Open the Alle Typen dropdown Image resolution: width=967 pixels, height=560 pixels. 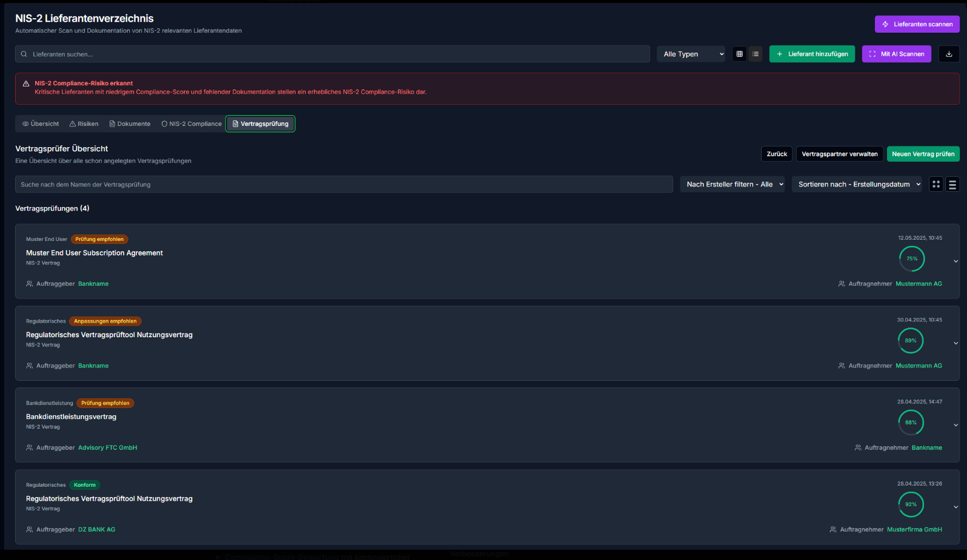(x=691, y=54)
